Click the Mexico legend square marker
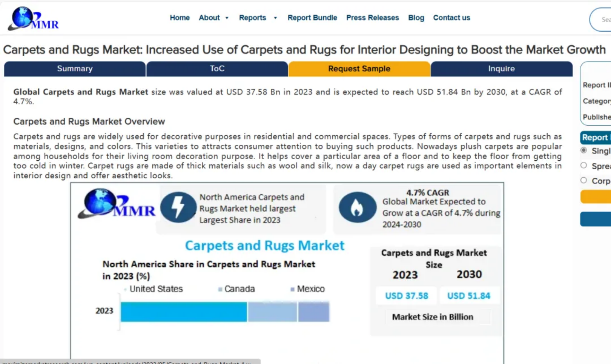Image resolution: width=611 pixels, height=364 pixels. [292, 289]
